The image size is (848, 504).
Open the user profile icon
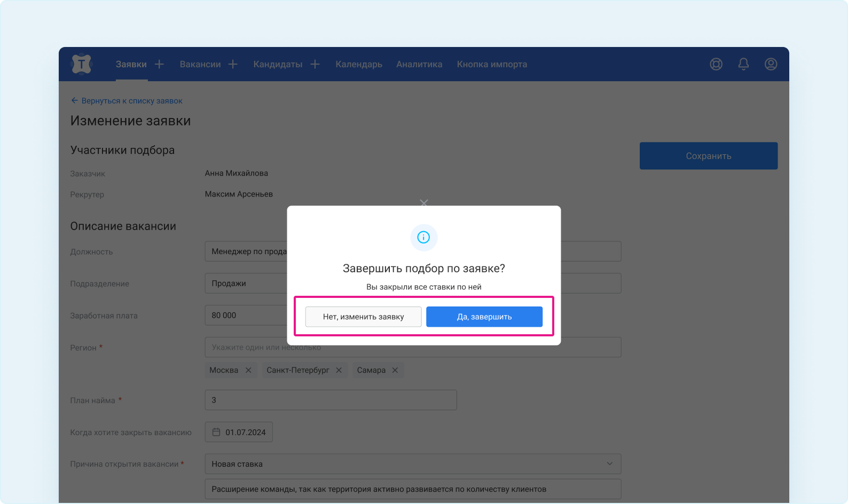tap(771, 64)
